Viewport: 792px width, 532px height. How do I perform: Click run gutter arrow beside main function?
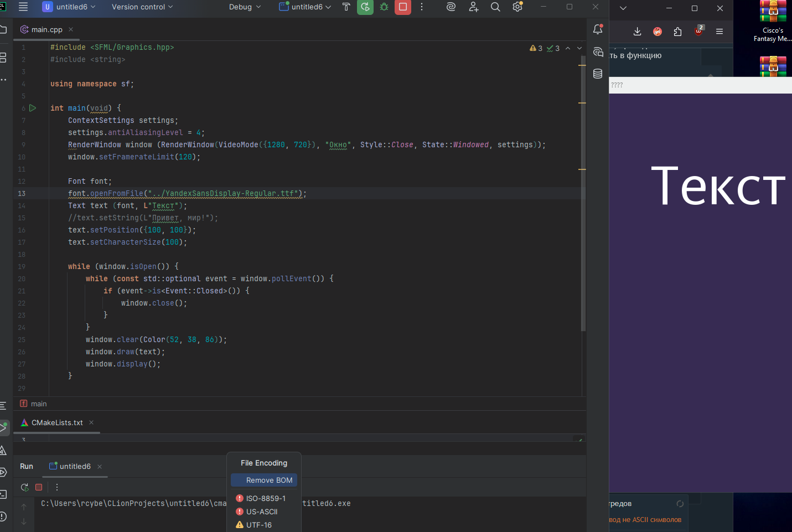point(33,108)
